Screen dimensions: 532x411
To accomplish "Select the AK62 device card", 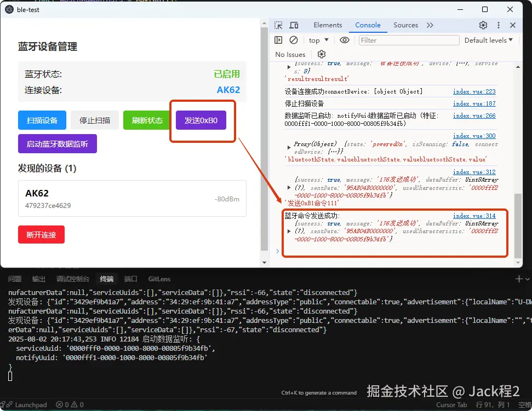I will [x=132, y=199].
